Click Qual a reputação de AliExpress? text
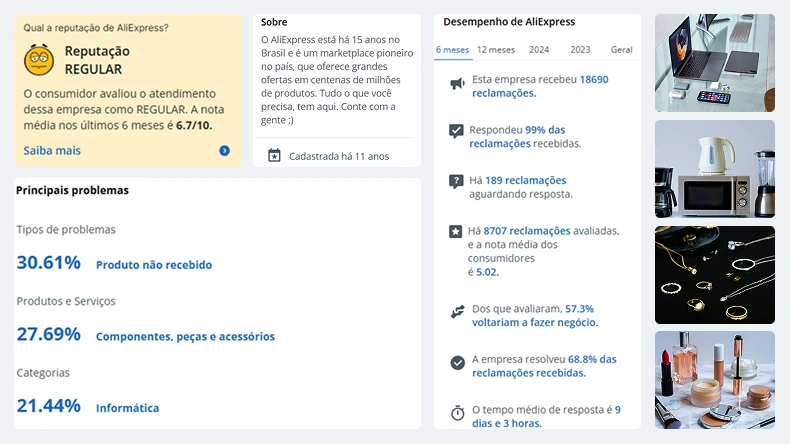 (x=96, y=28)
